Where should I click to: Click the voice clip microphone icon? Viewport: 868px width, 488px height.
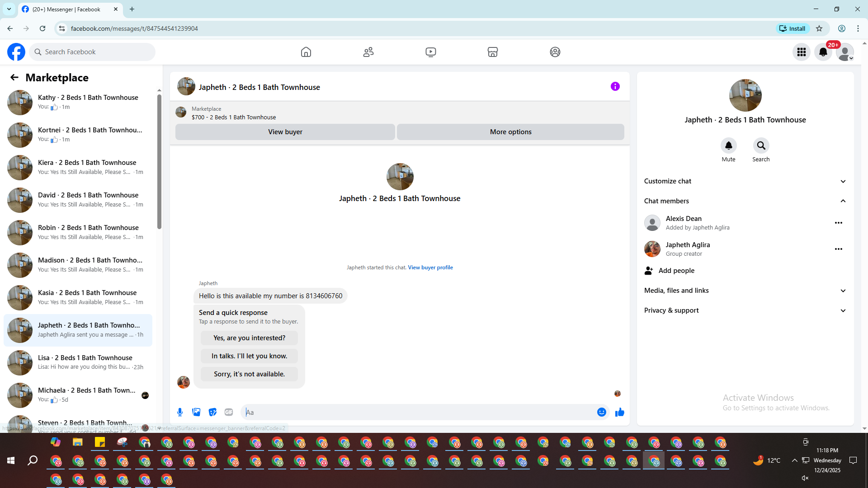pyautogui.click(x=180, y=412)
